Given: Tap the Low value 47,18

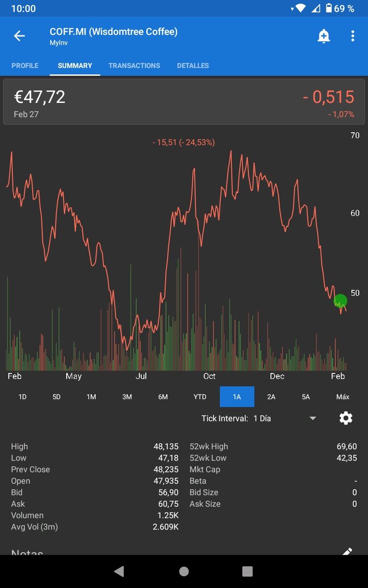Looking at the screenshot, I should 168,458.
